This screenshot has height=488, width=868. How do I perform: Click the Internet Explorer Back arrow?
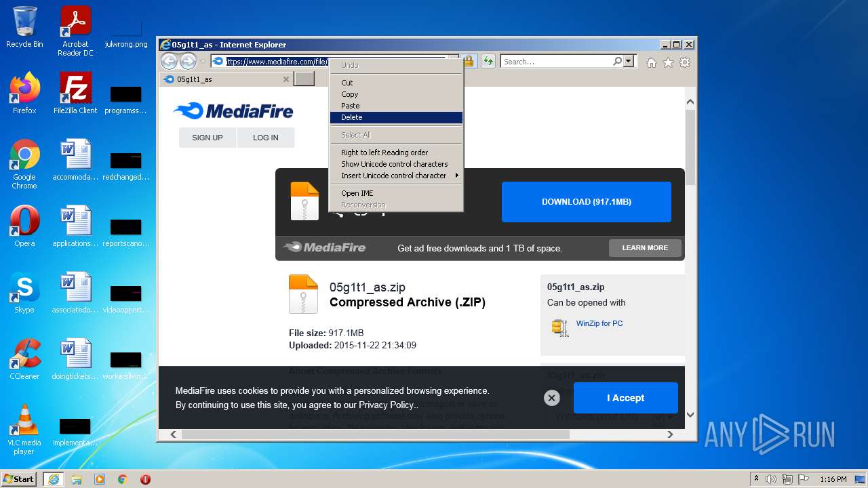pyautogui.click(x=169, y=62)
